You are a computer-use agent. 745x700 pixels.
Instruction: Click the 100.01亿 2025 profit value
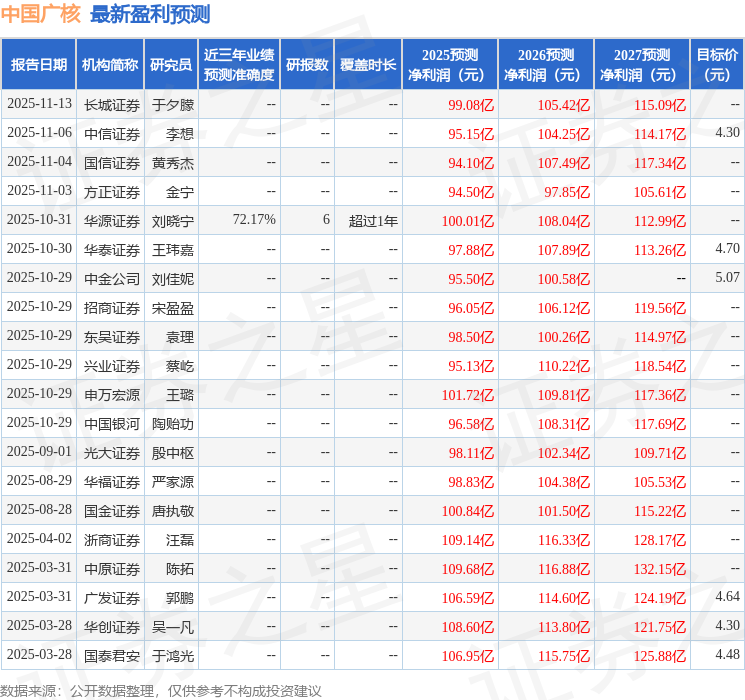coord(468,221)
